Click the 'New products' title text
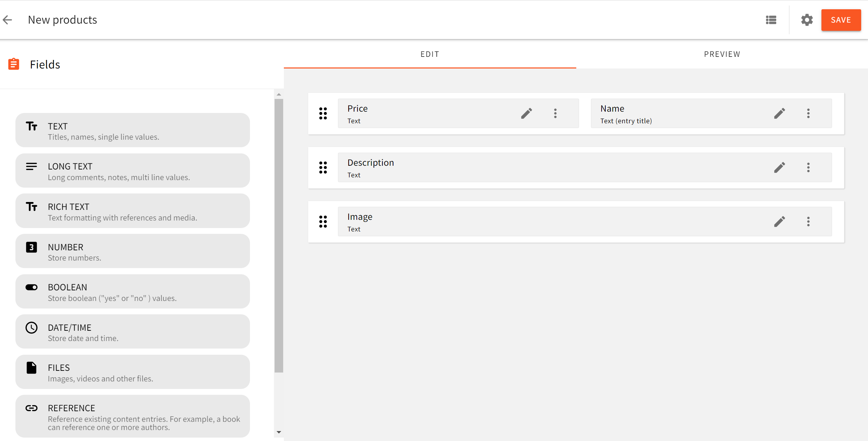Screen dimensions: 868x441 coord(62,20)
